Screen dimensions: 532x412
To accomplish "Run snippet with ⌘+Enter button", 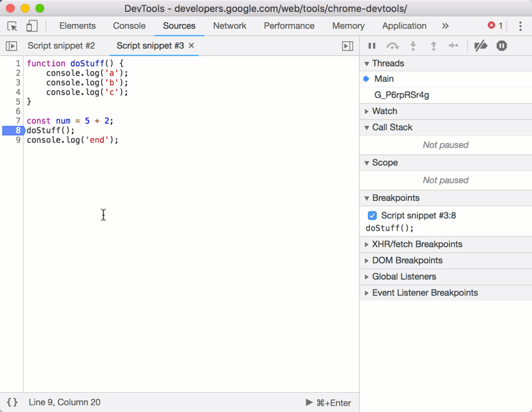I will 328,402.
